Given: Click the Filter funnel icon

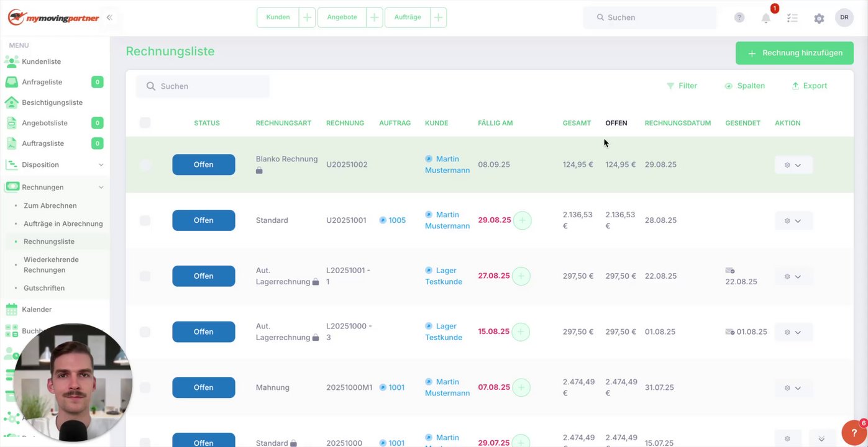Looking at the screenshot, I should coord(670,86).
